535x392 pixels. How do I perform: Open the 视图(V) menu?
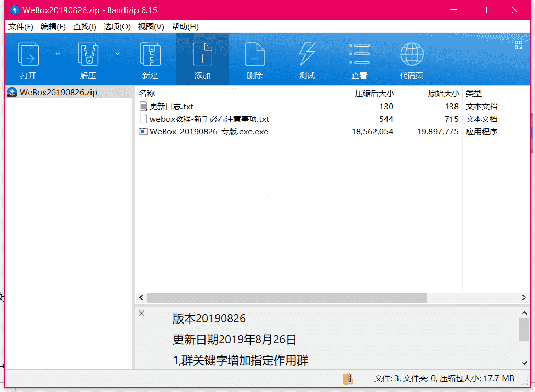[151, 27]
